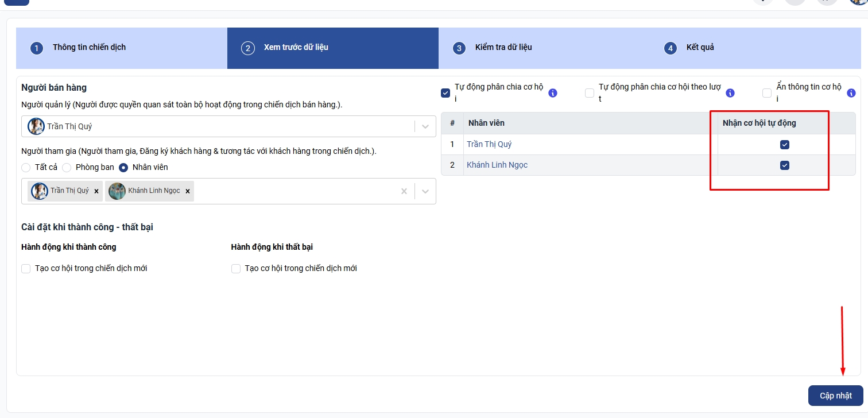Click the step 4 number circle icon
Screen dimensions: 868x418
pyautogui.click(x=670, y=48)
